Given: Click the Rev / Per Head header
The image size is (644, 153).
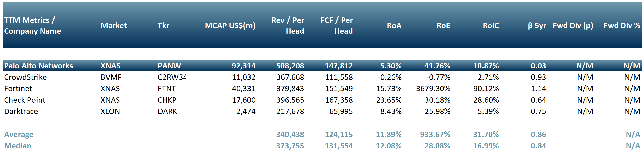Looking at the screenshot, I should (x=288, y=26).
